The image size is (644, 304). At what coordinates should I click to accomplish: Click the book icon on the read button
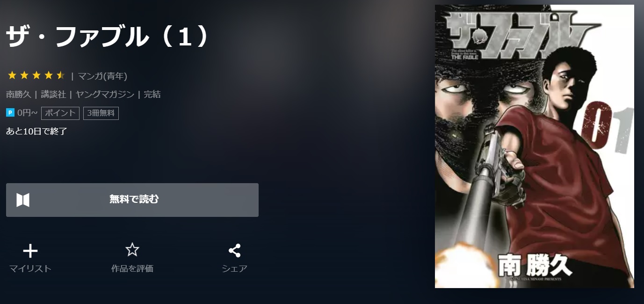click(23, 200)
